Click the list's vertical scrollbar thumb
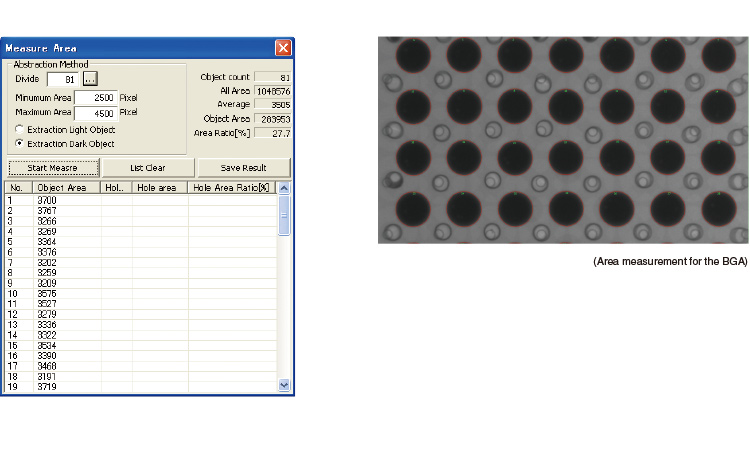 [283, 215]
